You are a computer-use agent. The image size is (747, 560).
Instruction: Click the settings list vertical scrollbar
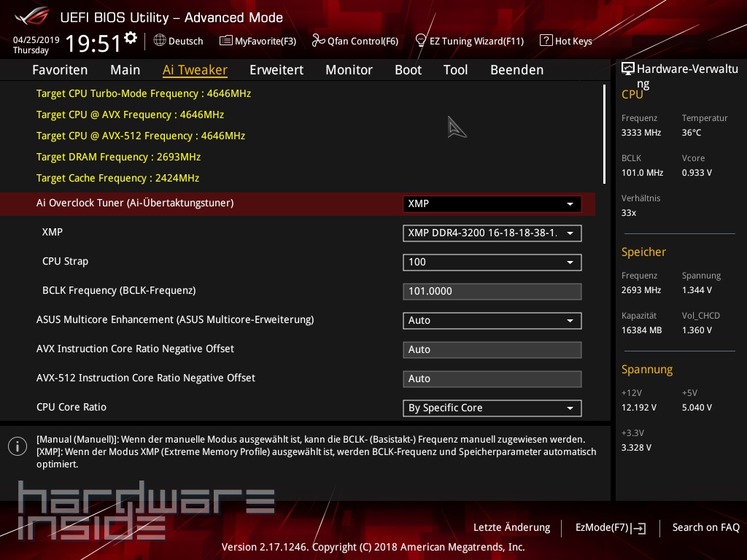coord(604,134)
